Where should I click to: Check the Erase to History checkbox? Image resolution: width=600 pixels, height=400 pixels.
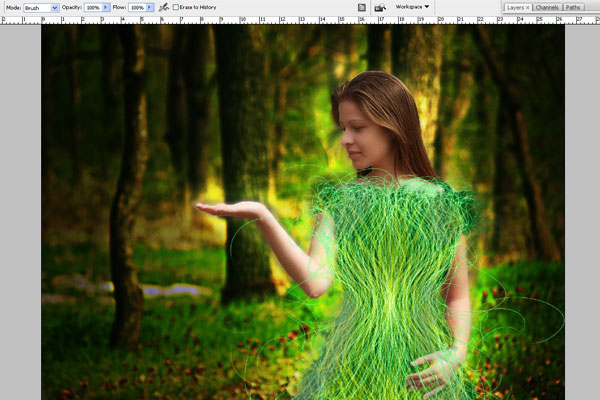(x=177, y=7)
